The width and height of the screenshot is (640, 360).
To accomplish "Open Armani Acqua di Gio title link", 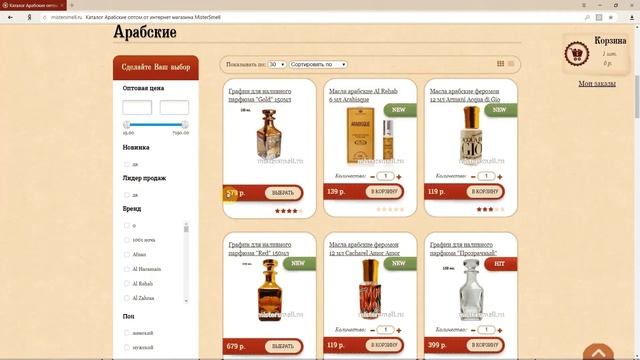I will pyautogui.click(x=465, y=95).
